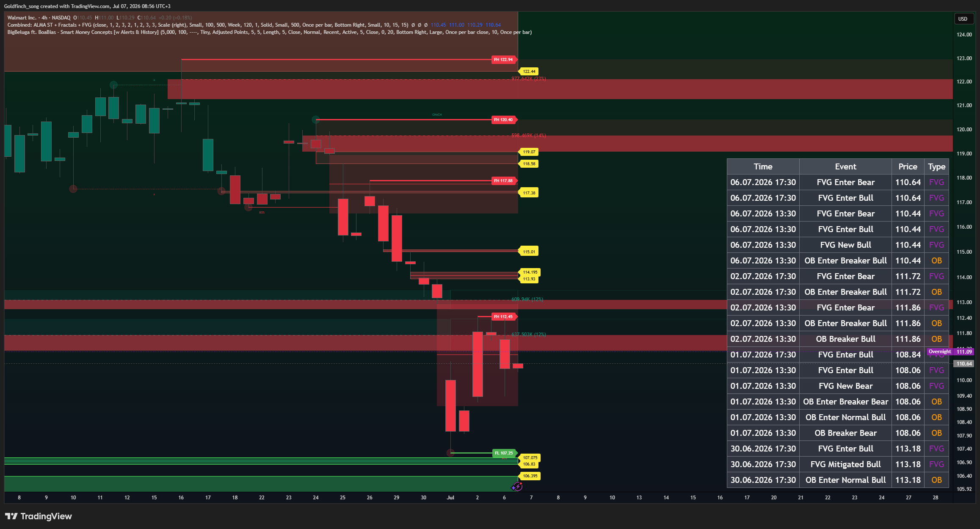Click the 105.92 price axis label
This screenshot has width=980, height=529.
(964, 489)
